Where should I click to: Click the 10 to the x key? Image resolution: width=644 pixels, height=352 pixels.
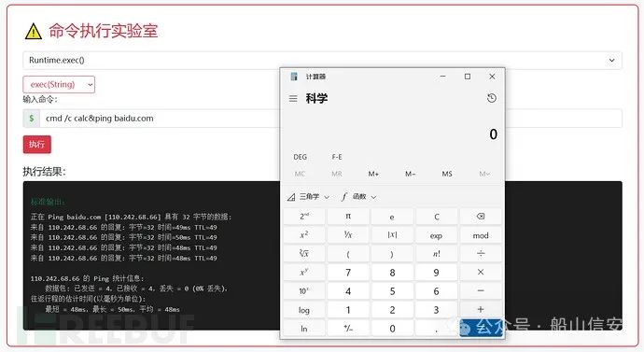[304, 291]
